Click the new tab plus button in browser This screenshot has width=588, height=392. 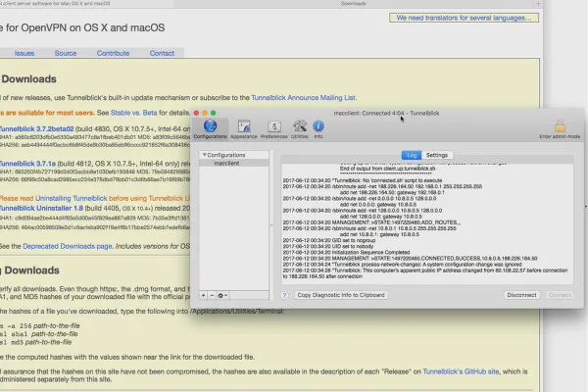538,3
